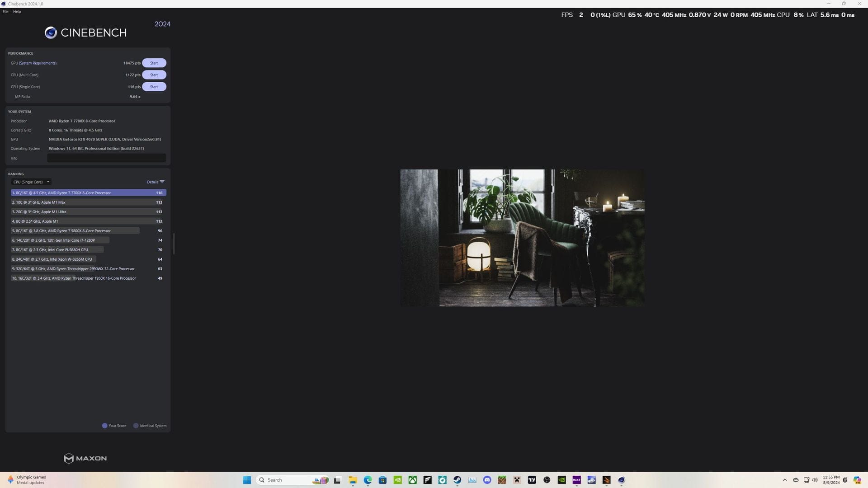Select the Apple M1 Max ranking entry
Image resolution: width=868 pixels, height=488 pixels.
pos(89,202)
